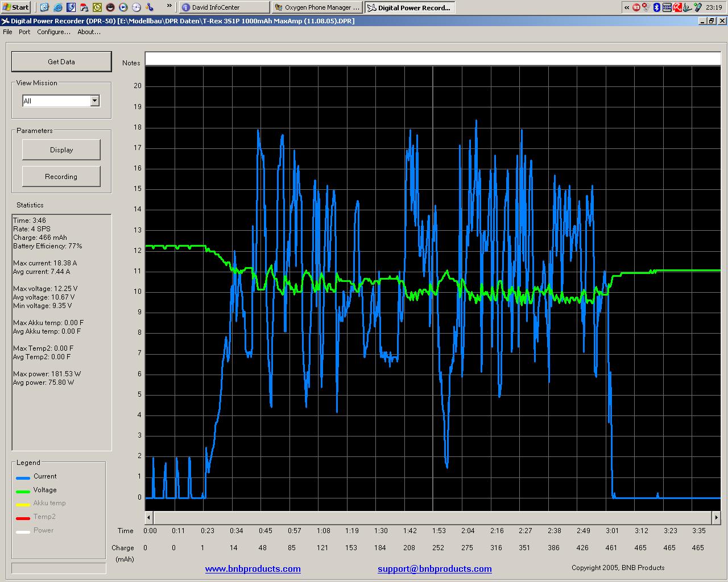Click the red antivirus umbrella tray icon
Screen dimensions: 728x582
point(677,7)
